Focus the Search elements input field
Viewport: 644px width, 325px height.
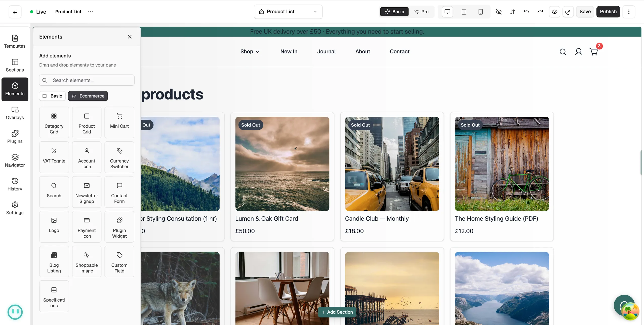click(87, 80)
